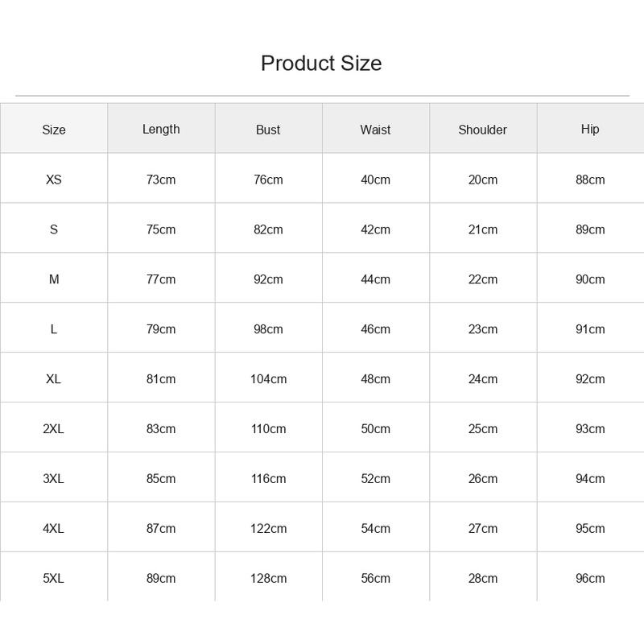The image size is (644, 644).
Task: Click the 87cm length cell
Action: 161,528
